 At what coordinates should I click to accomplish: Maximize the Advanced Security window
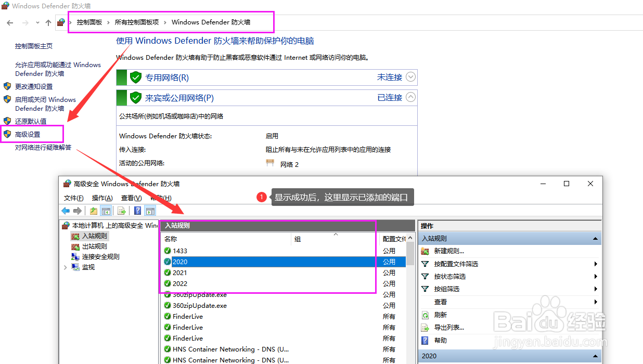(x=567, y=184)
